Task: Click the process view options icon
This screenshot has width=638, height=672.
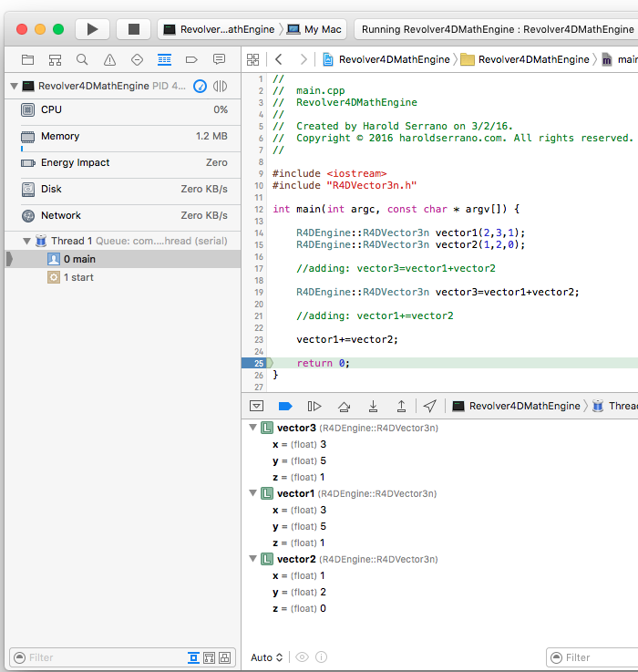Action: click(221, 86)
